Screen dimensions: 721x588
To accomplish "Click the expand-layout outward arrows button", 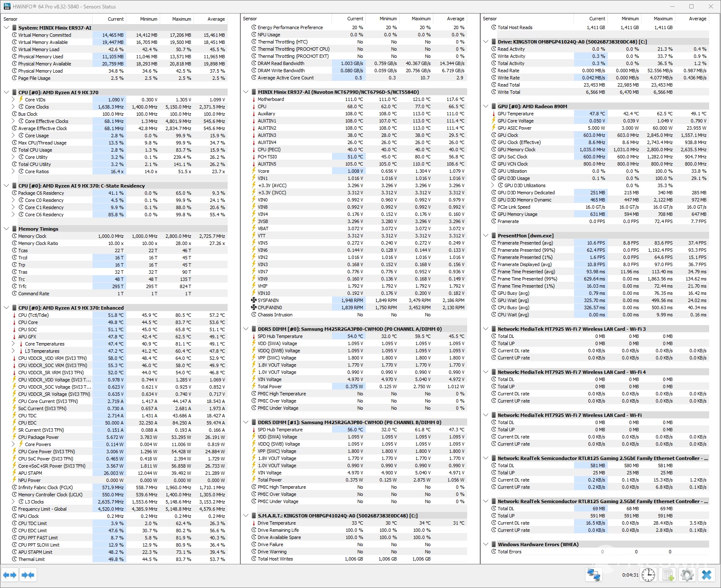I will click(x=10, y=575).
